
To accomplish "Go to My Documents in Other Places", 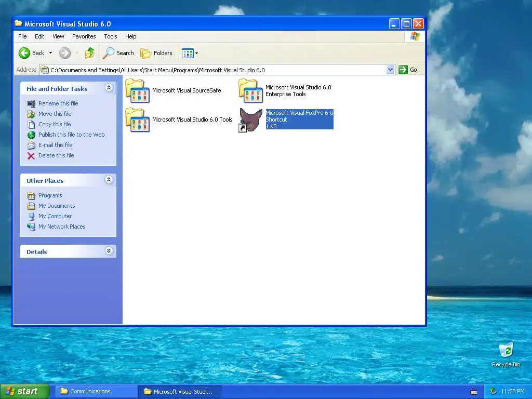I will 56,206.
